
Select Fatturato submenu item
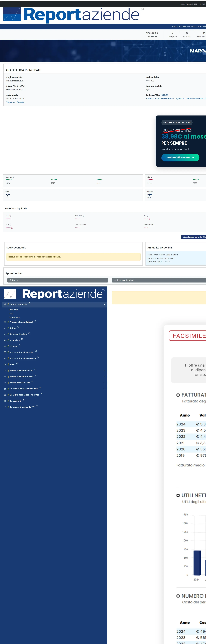pyautogui.click(x=14, y=310)
